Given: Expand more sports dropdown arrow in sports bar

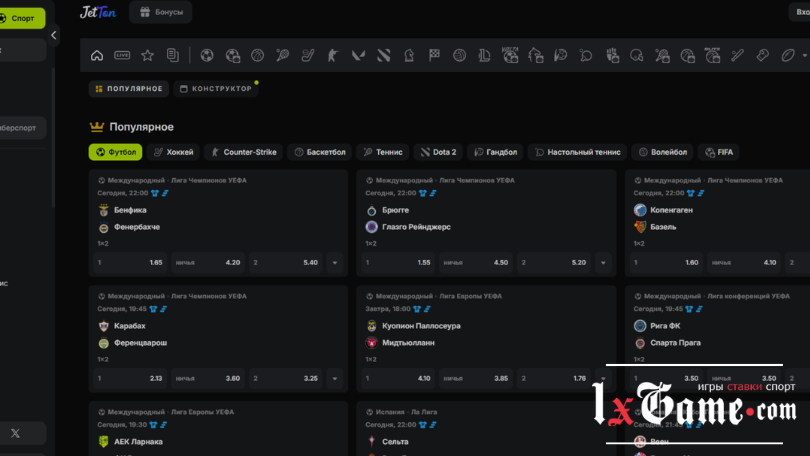Looking at the screenshot, I should pyautogui.click(x=804, y=55).
